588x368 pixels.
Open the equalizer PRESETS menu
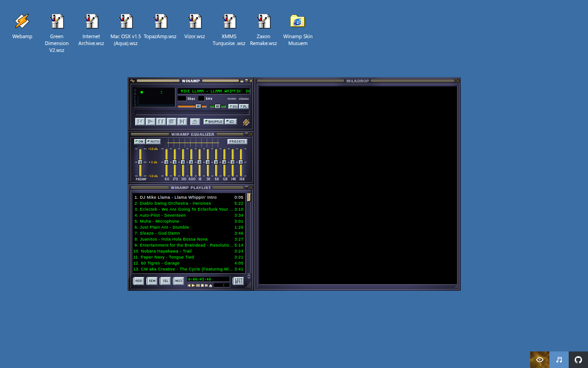click(237, 142)
